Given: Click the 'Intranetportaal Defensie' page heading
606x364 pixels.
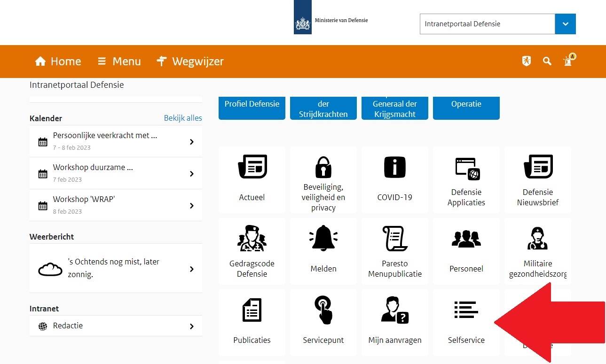Looking at the screenshot, I should point(77,85).
